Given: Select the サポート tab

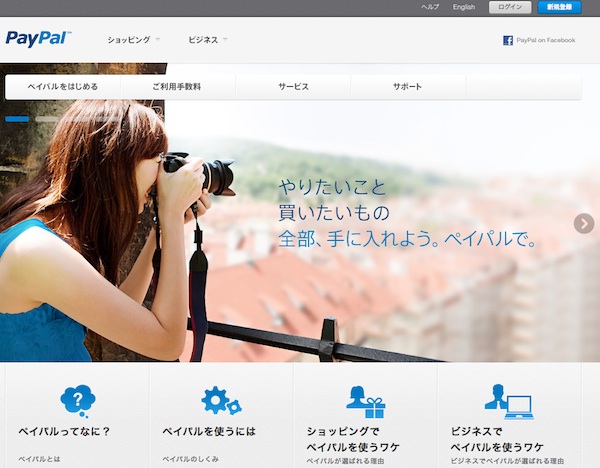Looking at the screenshot, I should pos(407,87).
